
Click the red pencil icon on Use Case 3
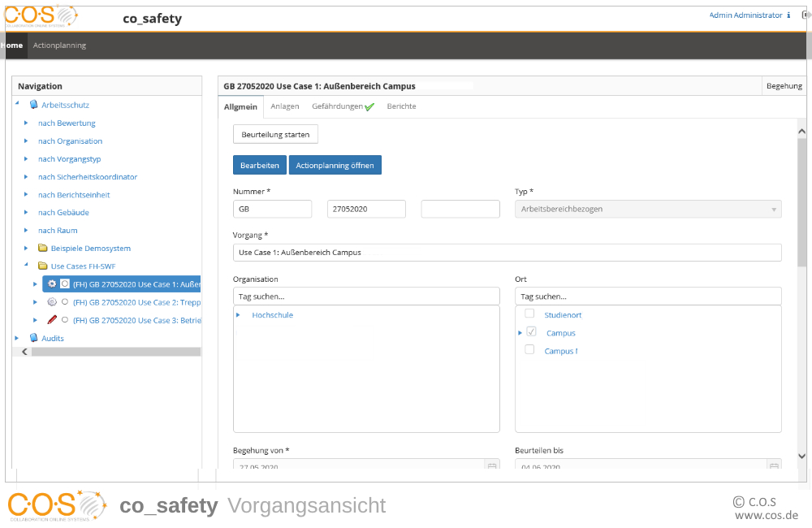(52, 320)
